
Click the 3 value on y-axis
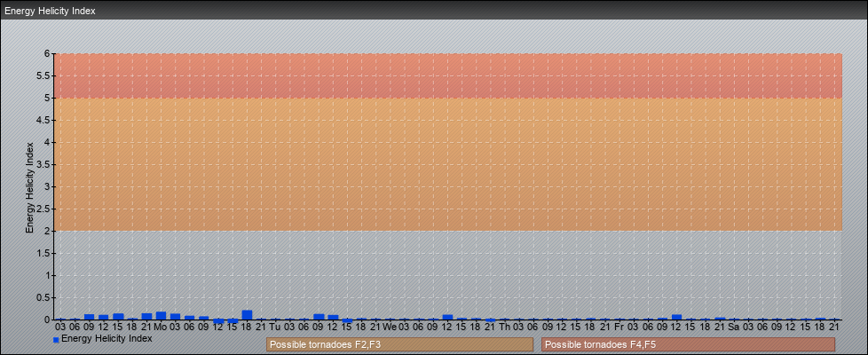pyautogui.click(x=48, y=186)
